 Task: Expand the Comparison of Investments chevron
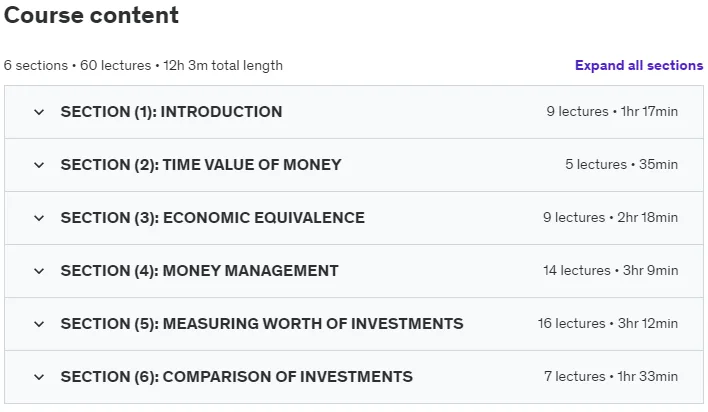point(39,377)
